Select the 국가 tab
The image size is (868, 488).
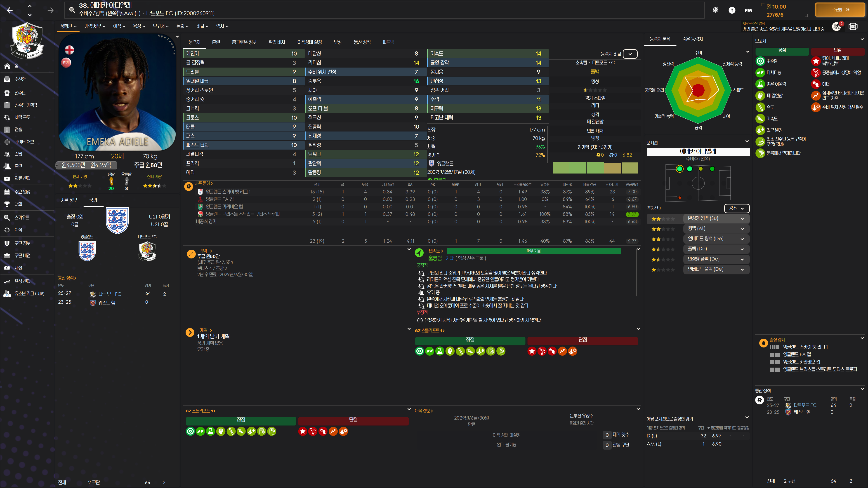point(93,200)
